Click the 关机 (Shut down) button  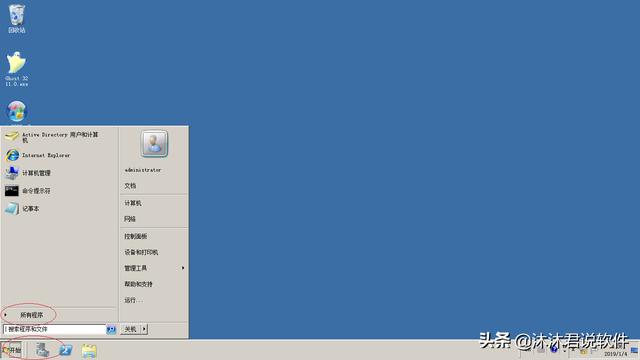pos(130,329)
